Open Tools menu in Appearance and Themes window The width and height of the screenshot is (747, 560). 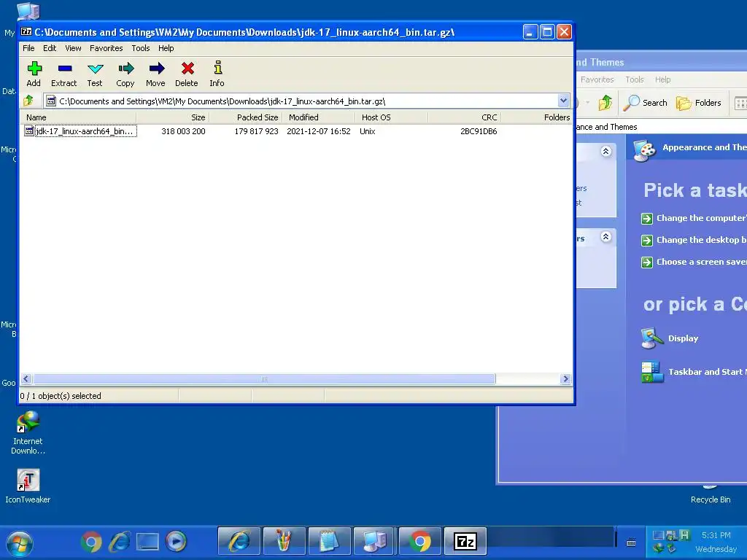(634, 79)
